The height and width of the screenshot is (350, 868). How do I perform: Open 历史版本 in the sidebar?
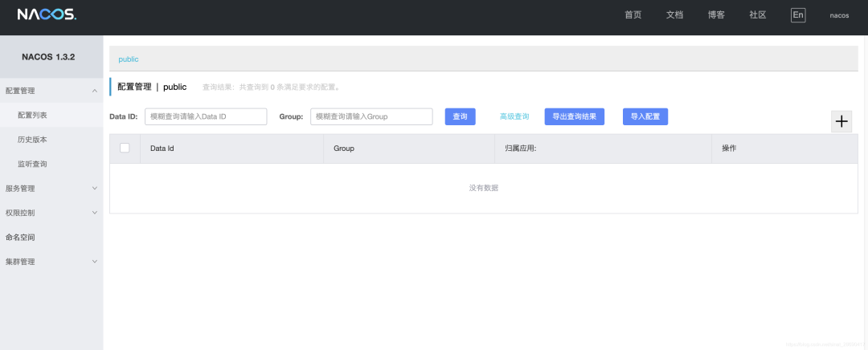point(32,140)
